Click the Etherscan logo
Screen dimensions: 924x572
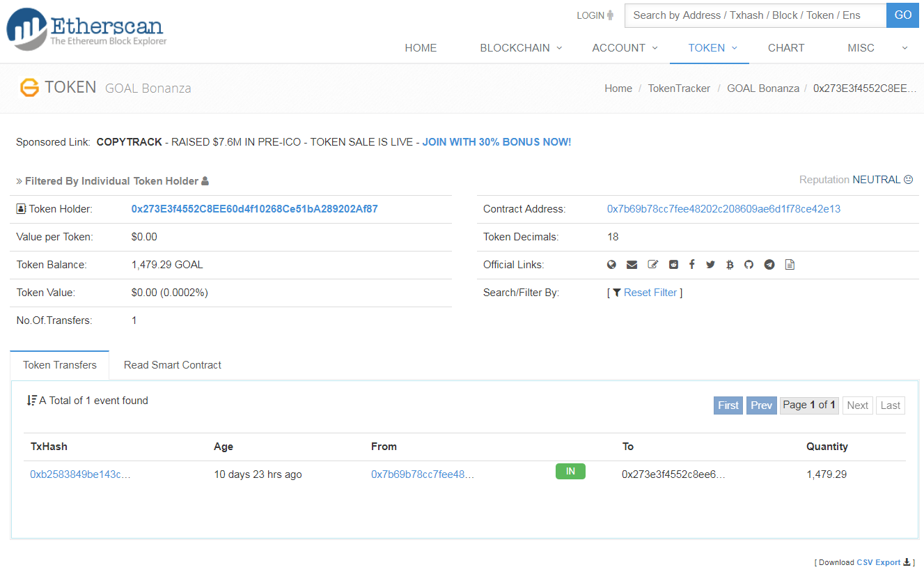coord(87,29)
